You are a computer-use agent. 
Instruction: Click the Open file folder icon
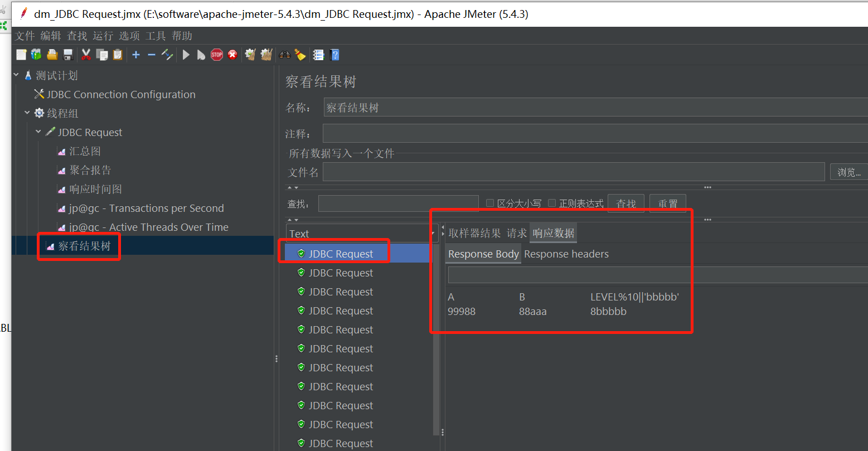click(52, 55)
